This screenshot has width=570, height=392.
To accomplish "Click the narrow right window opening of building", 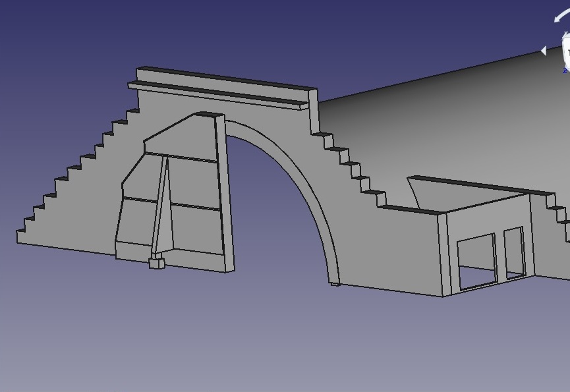I will 514,252.
